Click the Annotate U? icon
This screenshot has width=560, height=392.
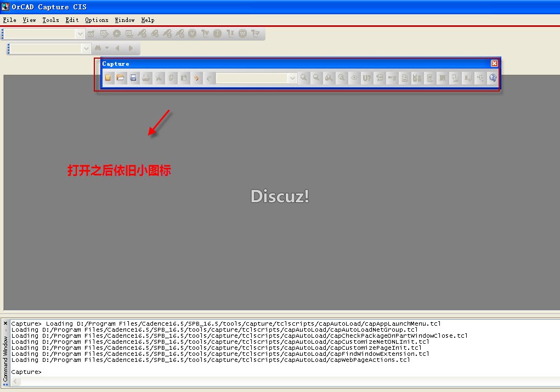tap(367, 78)
